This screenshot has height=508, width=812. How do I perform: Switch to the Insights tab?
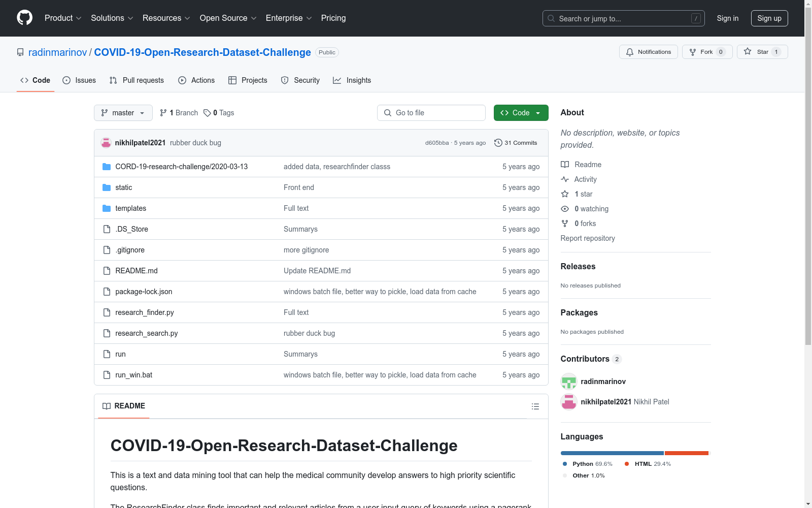[352, 80]
